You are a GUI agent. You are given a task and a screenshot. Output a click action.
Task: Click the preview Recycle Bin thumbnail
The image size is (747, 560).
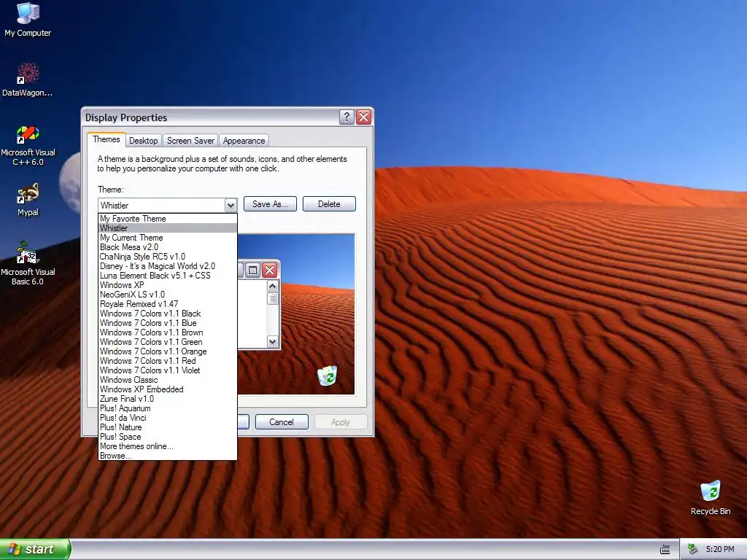point(328,376)
